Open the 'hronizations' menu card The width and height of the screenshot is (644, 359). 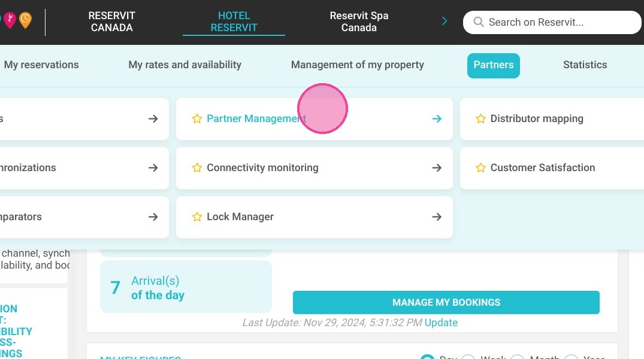pos(84,168)
